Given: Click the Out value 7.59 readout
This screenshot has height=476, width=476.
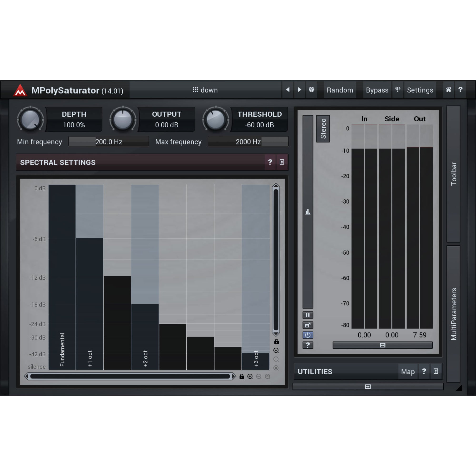Looking at the screenshot, I should click(420, 335).
